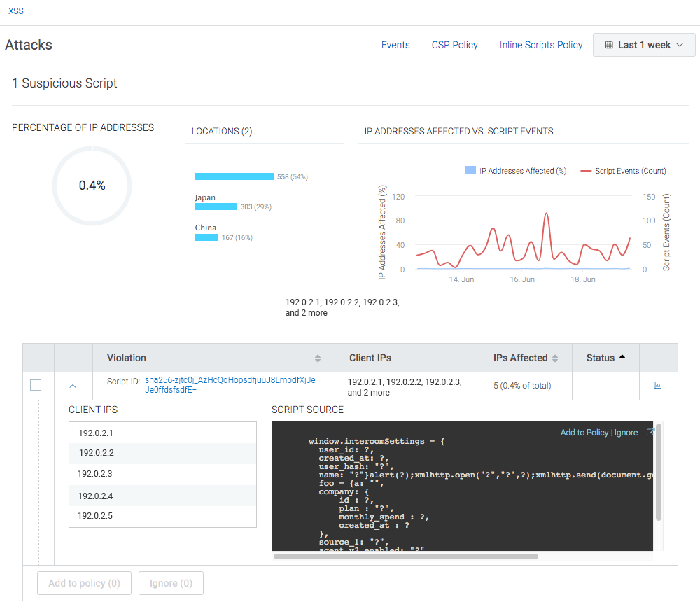Sort by IPs Affected column arrows
This screenshot has width=700, height=614.
pyautogui.click(x=555, y=358)
